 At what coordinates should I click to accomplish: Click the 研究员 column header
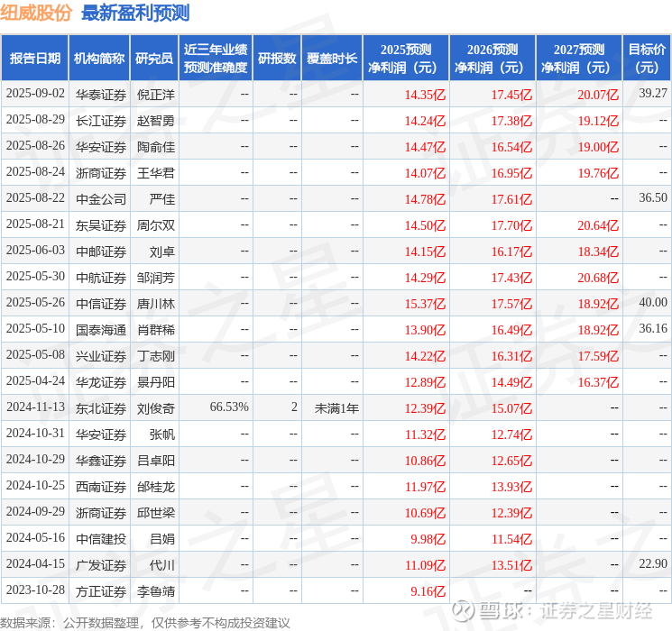pos(154,59)
